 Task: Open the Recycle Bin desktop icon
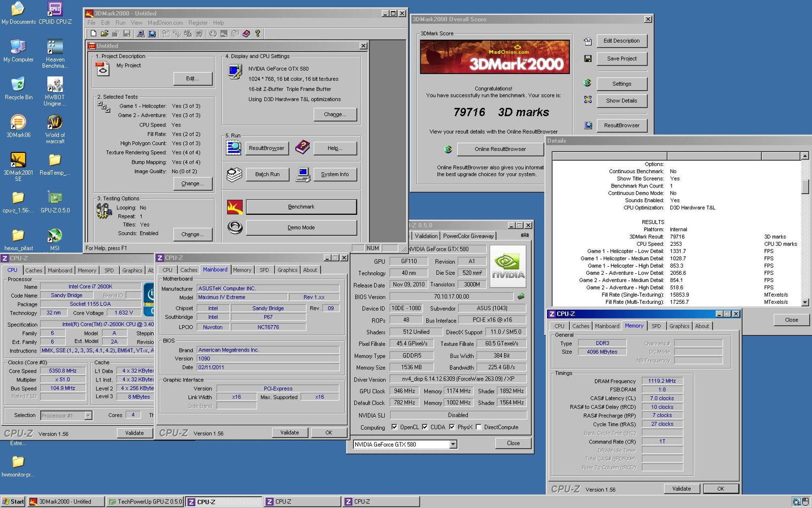tap(18, 88)
